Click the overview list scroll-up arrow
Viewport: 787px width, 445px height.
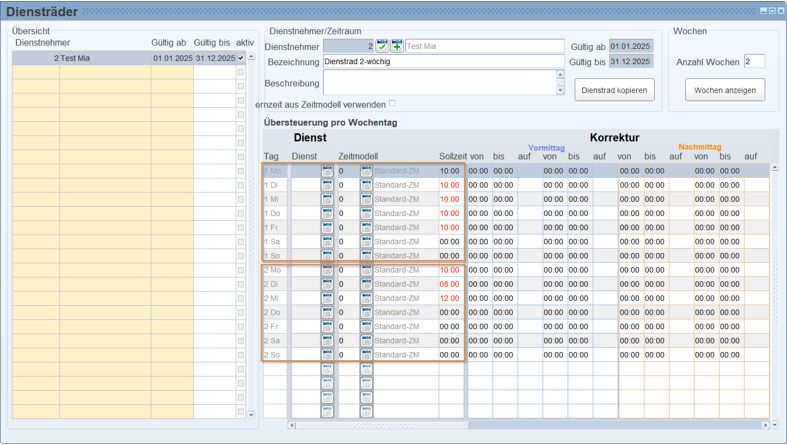tap(251, 57)
